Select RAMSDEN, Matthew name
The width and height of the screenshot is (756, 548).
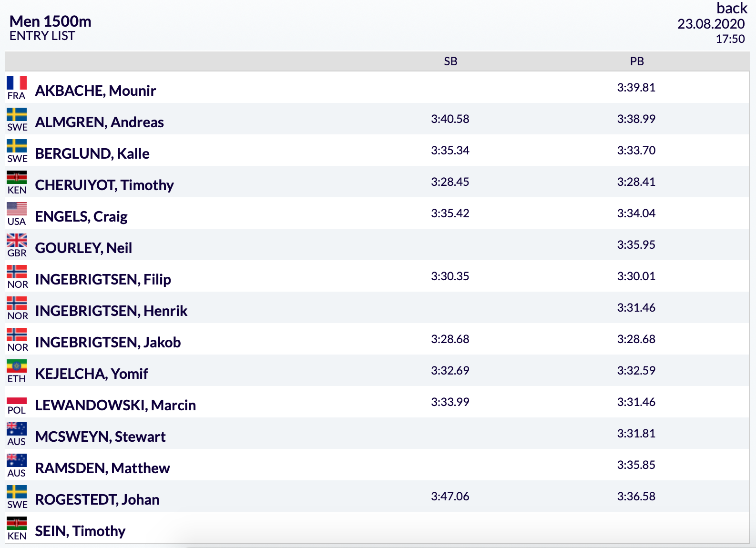tap(102, 468)
